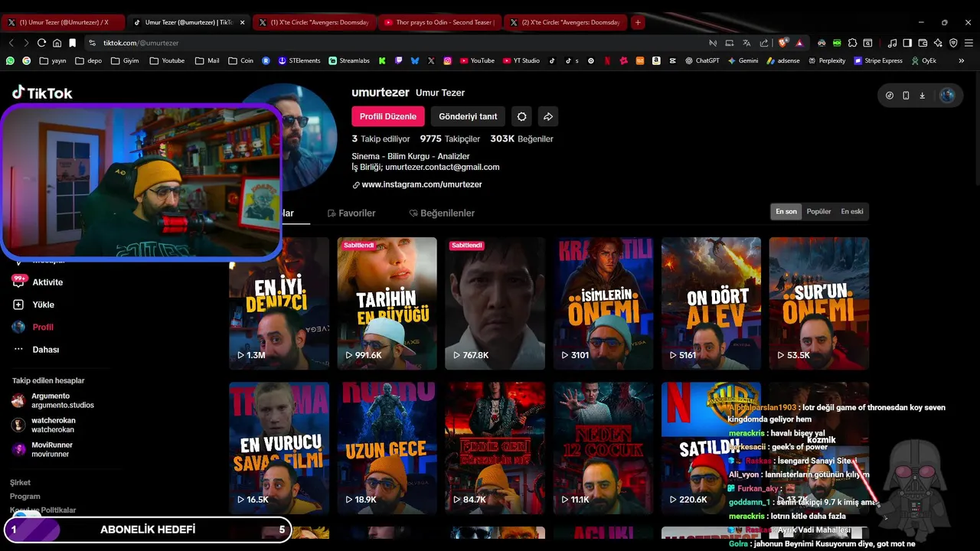Viewport: 980px width, 551px height.
Task: Open pinned video with 767.8K views
Action: [x=495, y=303]
